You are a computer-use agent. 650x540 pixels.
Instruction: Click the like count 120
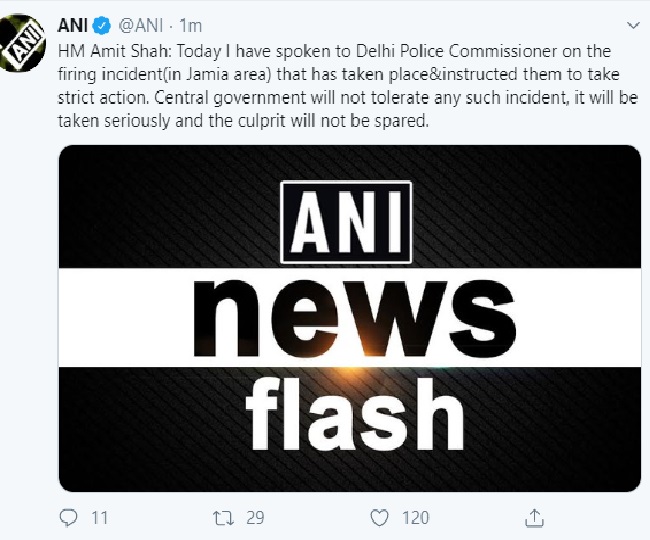click(414, 517)
